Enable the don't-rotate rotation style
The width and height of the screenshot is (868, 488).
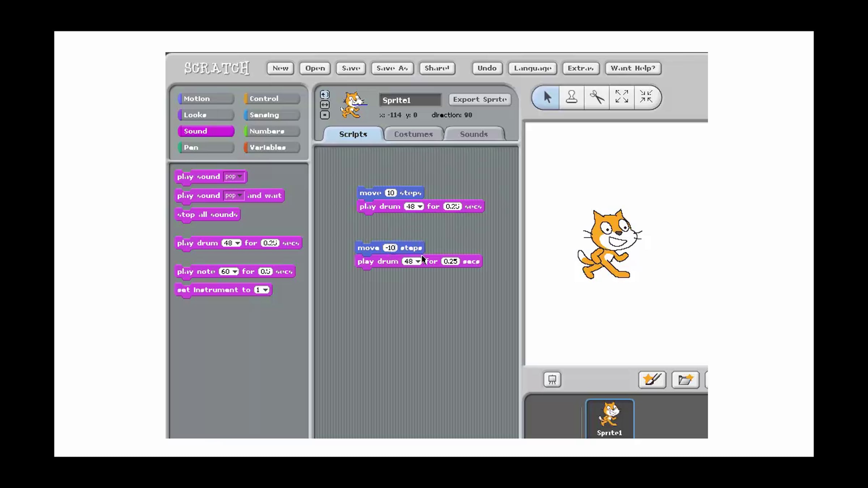(x=324, y=115)
